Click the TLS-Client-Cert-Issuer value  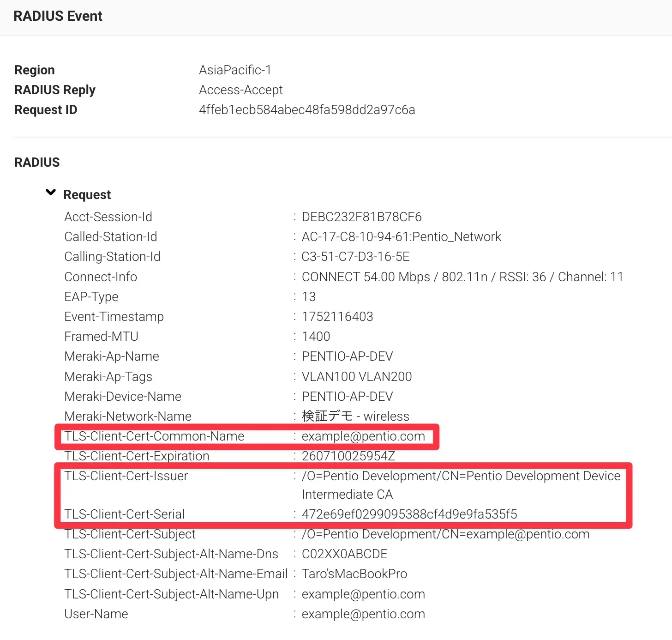click(x=461, y=476)
